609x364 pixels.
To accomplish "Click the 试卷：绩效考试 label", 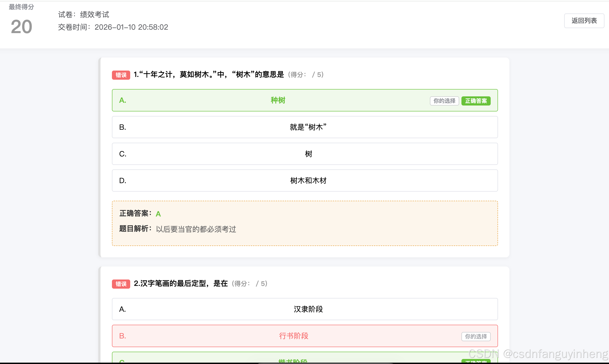I will tap(83, 14).
